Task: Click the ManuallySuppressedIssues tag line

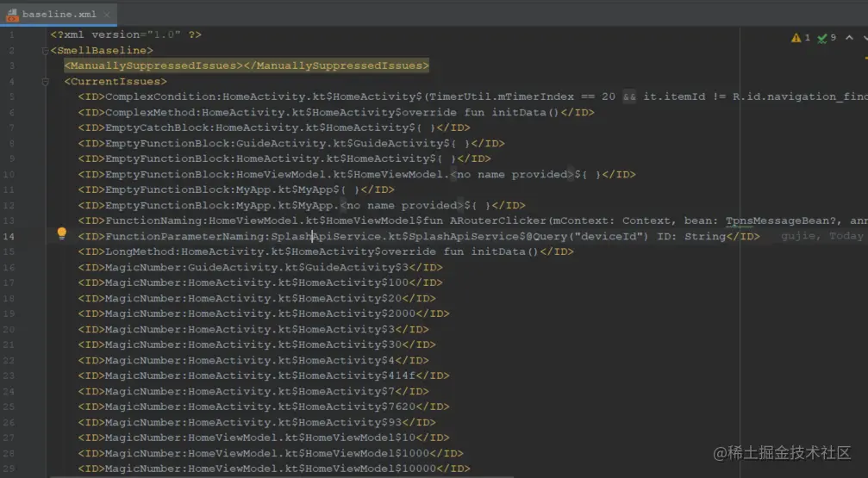Action: (x=247, y=65)
